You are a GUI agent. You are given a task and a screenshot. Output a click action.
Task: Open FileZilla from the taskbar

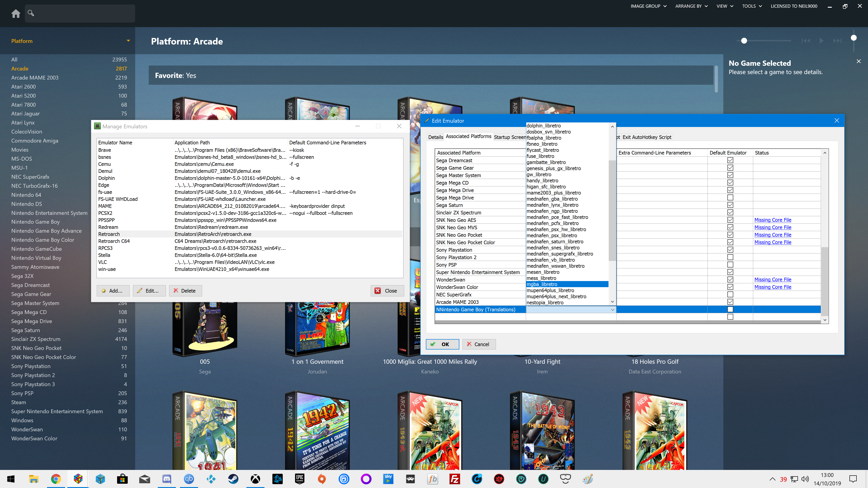click(455, 479)
